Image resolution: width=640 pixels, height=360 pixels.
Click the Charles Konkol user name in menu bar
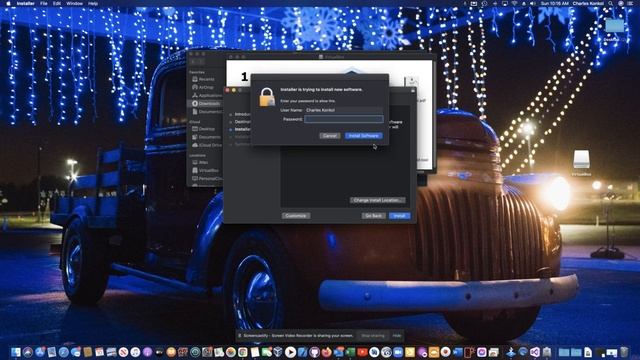[x=588, y=3]
